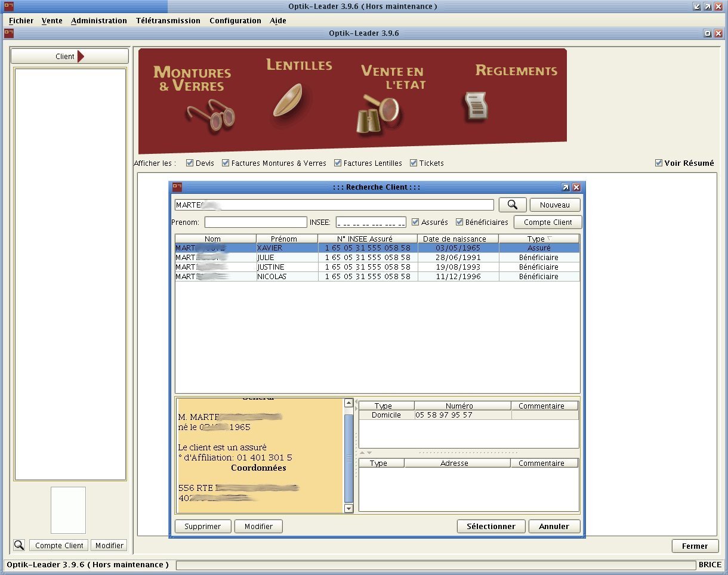The image size is (728, 575).
Task: Select the JUSTINE row
Action: click(377, 267)
